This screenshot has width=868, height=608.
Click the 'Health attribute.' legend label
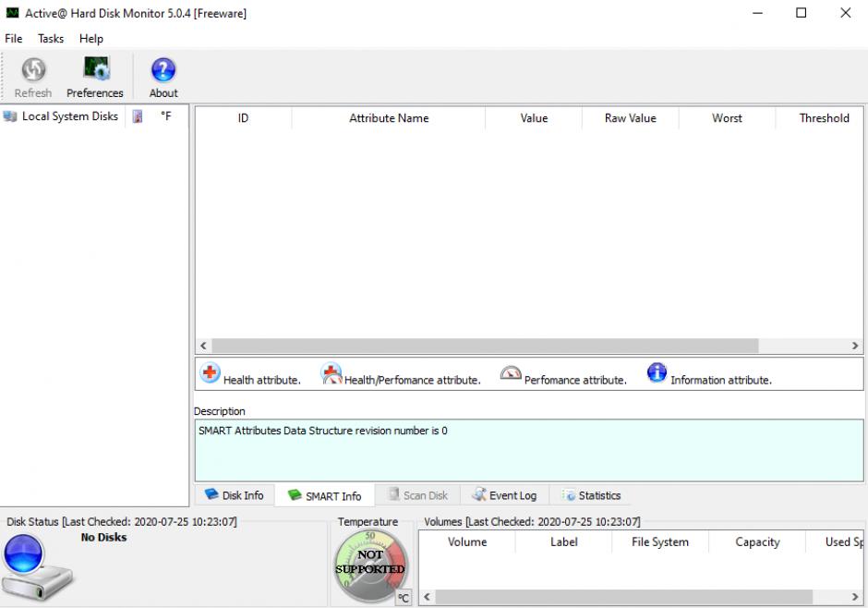click(262, 380)
